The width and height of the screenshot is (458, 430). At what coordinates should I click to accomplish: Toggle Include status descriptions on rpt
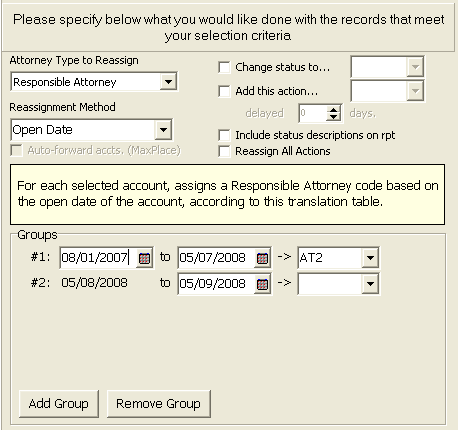coord(224,135)
